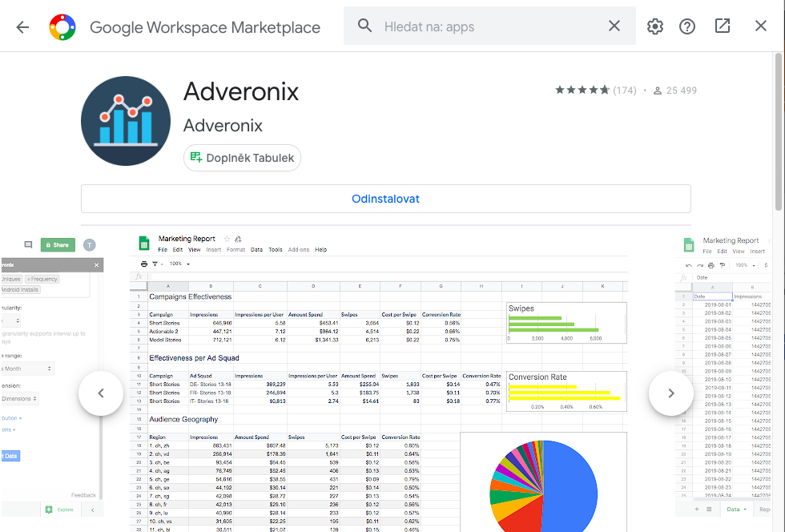
Task: Click the Odinstalovat button
Action: tap(385, 199)
